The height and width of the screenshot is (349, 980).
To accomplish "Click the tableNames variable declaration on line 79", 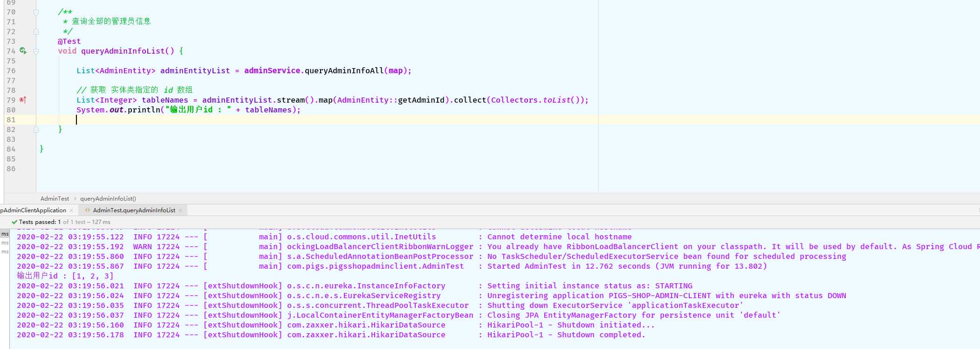I will tap(165, 100).
